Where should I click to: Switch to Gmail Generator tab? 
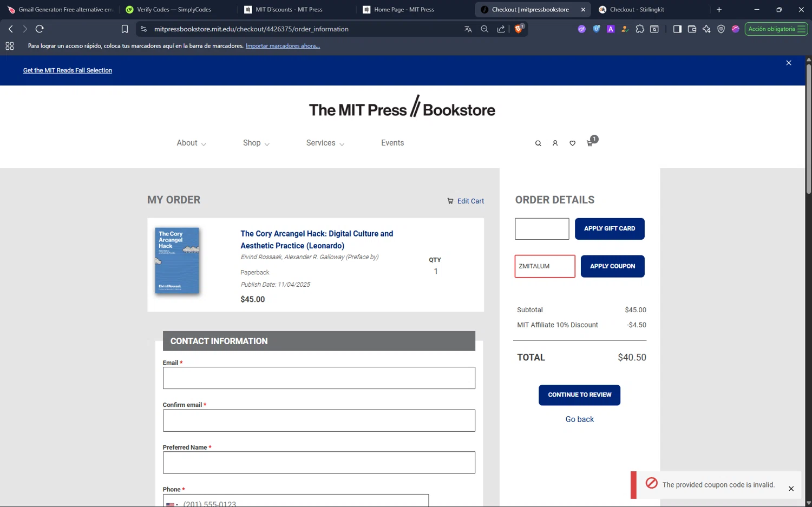click(x=60, y=10)
